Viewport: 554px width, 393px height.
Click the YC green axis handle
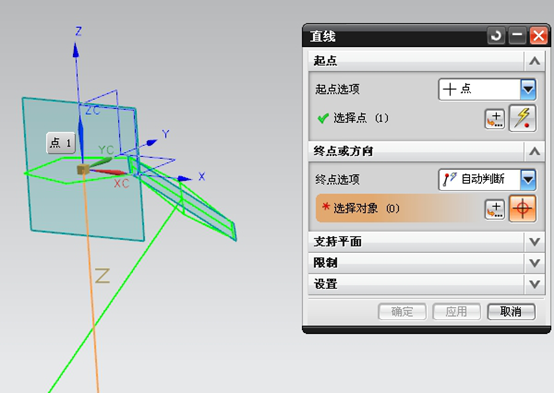point(101,163)
